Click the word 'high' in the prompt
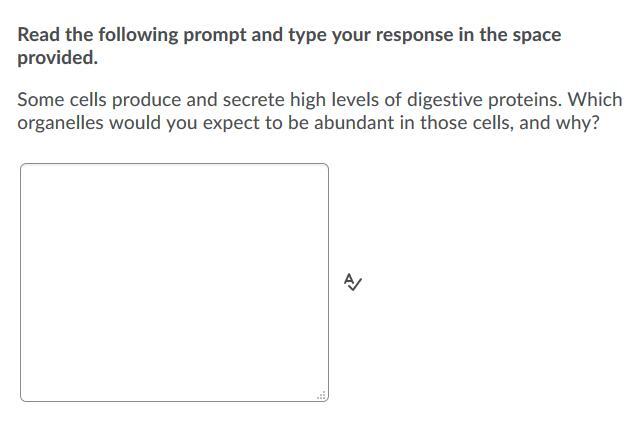632x427 pixels. (308, 101)
